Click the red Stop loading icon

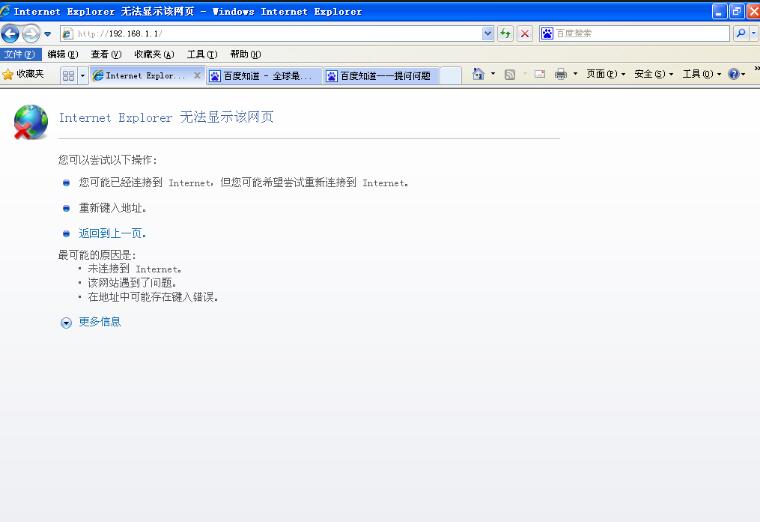(524, 33)
